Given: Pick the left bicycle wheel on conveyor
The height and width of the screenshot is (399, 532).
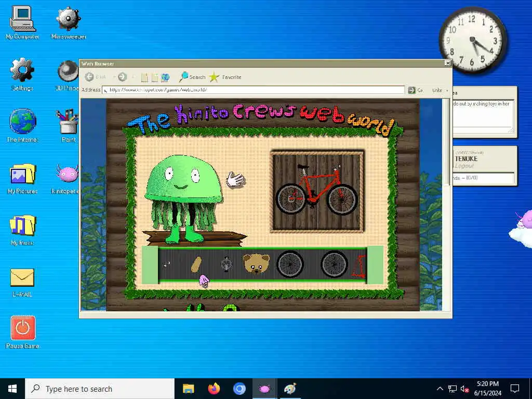Looking at the screenshot, I should coord(290,264).
